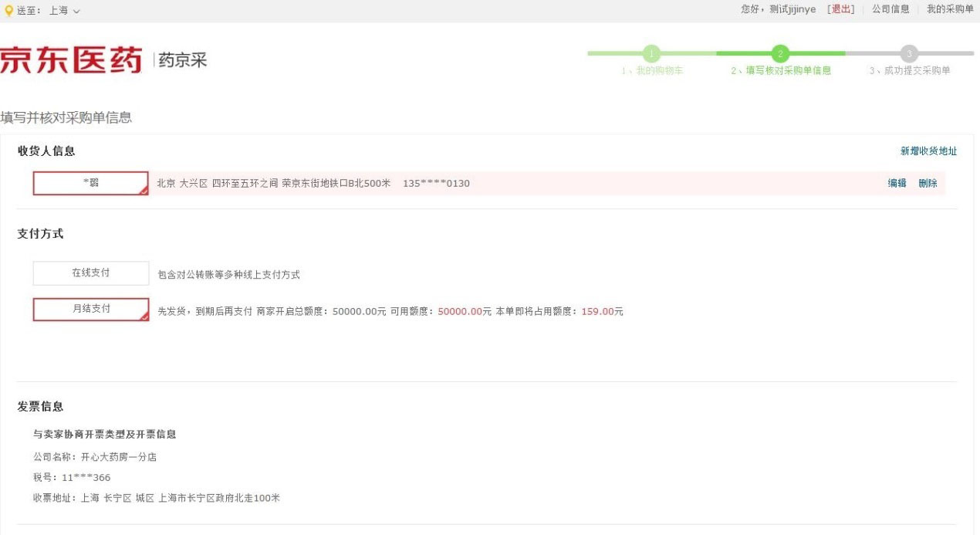This screenshot has height=535, width=980.
Task: Edit the shipping address with 编辑
Action: [x=897, y=183]
